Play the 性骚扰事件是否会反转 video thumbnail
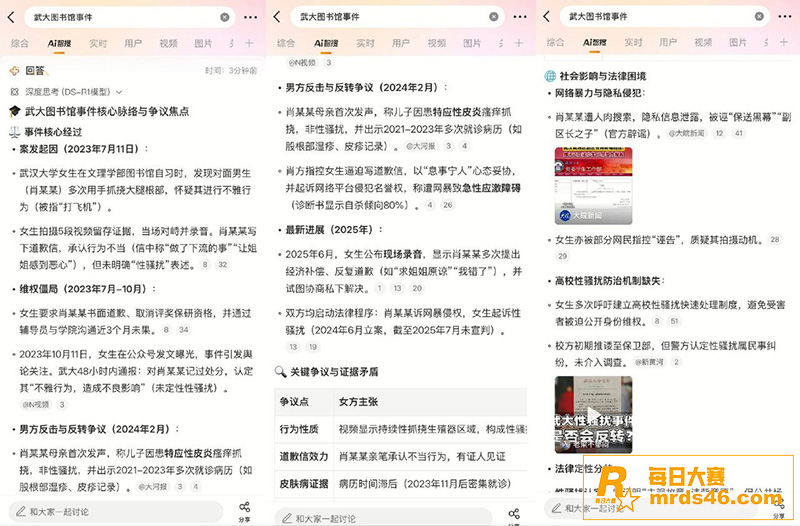This screenshot has height=526, width=800. click(x=593, y=414)
